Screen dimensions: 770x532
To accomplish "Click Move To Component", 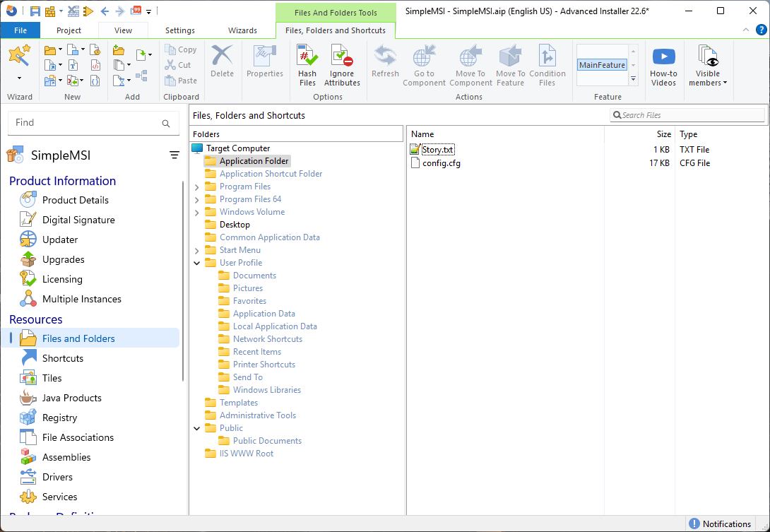I will [470, 65].
